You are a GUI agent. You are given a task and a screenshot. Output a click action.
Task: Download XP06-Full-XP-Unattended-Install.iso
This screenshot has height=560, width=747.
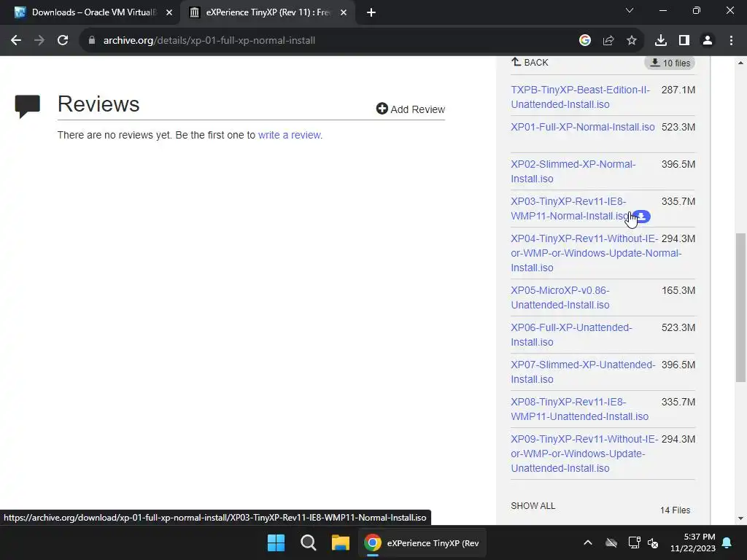tap(571, 335)
